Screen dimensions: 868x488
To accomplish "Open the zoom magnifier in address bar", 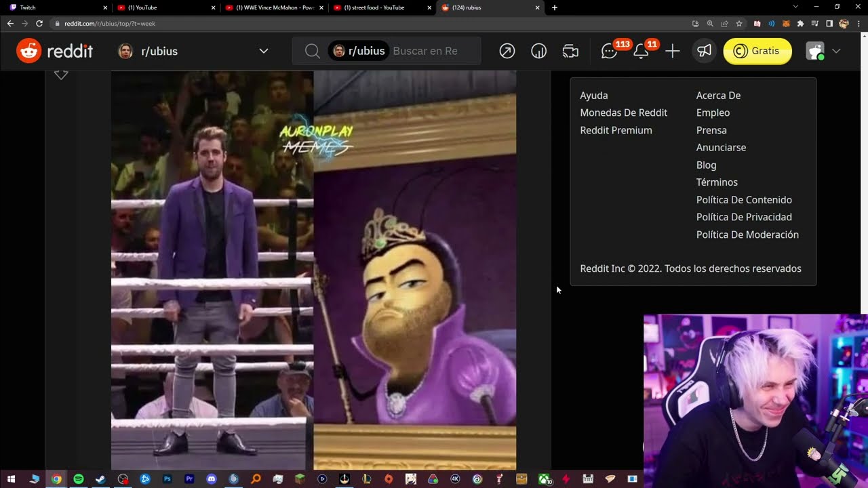I will pos(710,23).
